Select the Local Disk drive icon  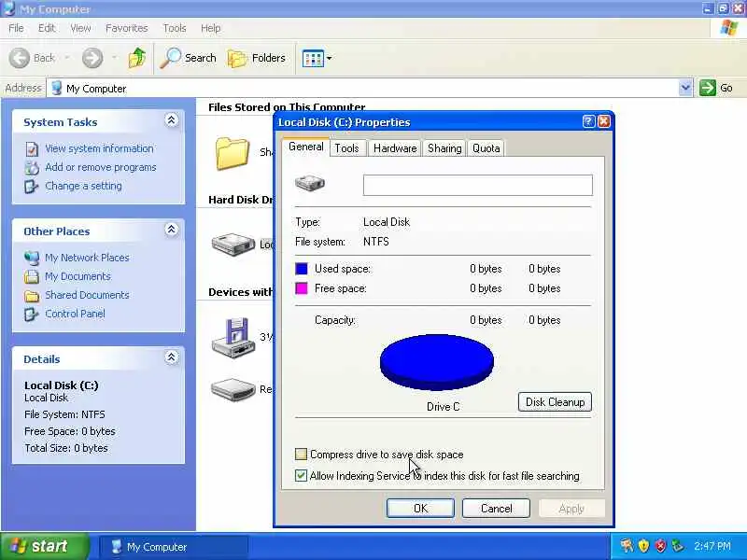click(x=233, y=245)
